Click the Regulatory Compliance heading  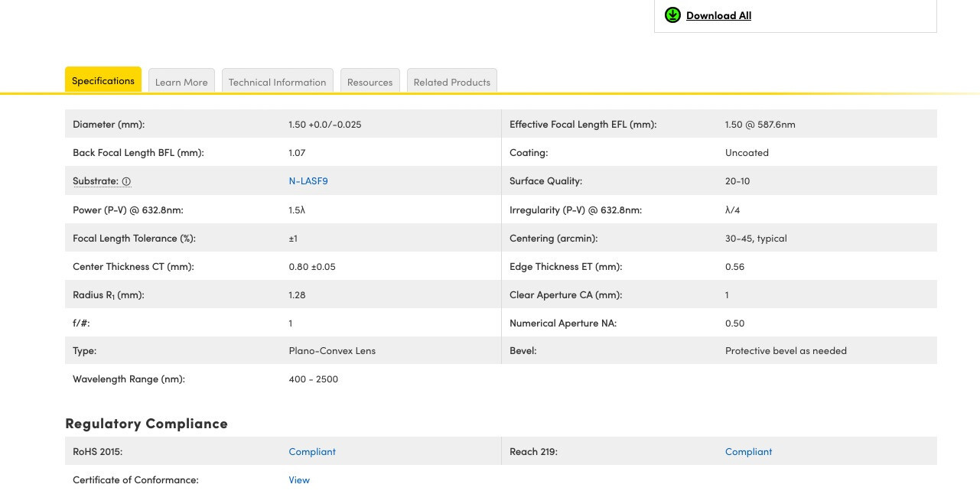point(146,424)
